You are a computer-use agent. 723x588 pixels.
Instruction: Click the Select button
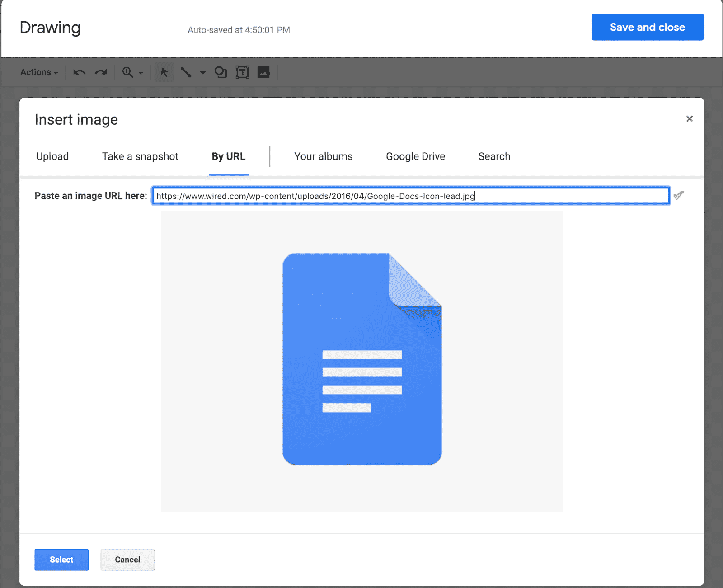(61, 560)
